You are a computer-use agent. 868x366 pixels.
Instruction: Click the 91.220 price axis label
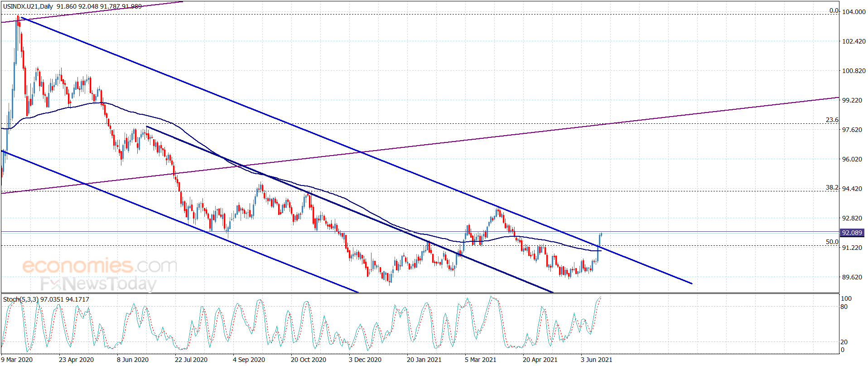click(x=852, y=248)
